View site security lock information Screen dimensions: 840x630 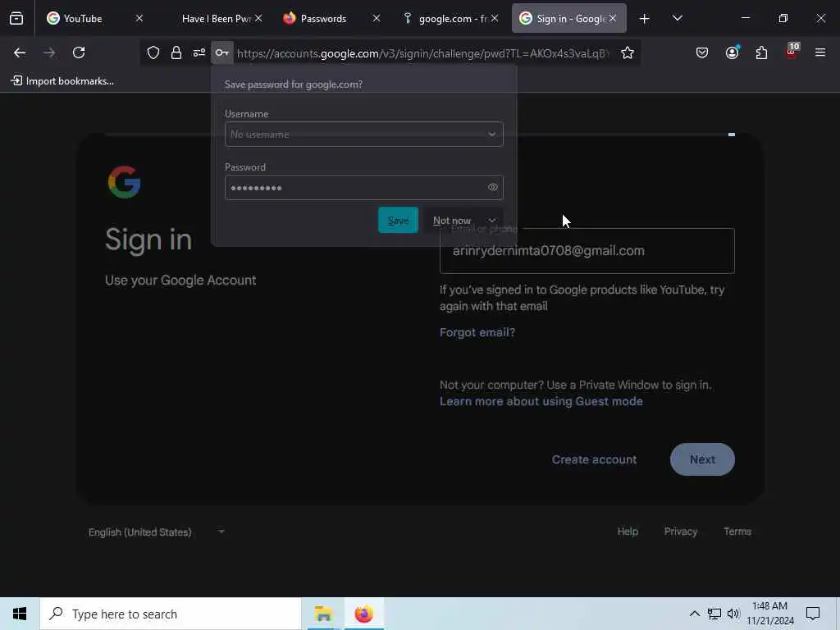tap(176, 52)
